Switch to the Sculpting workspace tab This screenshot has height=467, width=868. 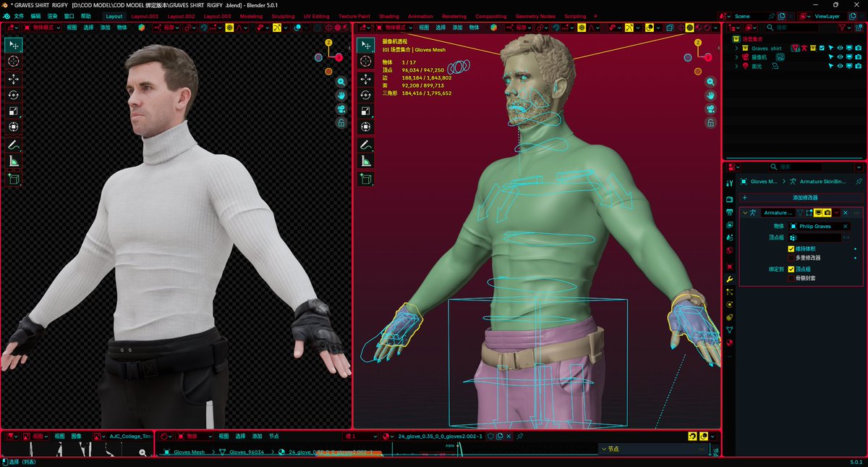pyautogui.click(x=283, y=16)
